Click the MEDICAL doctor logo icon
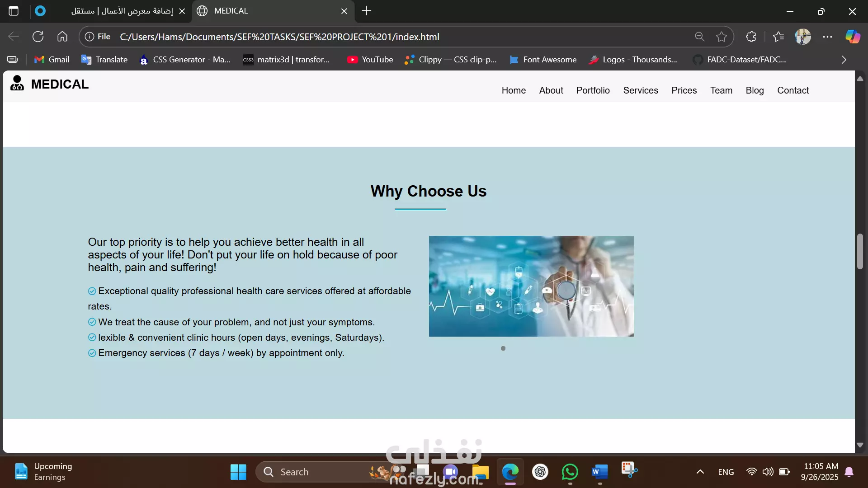Screen dimensions: 868x488 pyautogui.click(x=17, y=83)
